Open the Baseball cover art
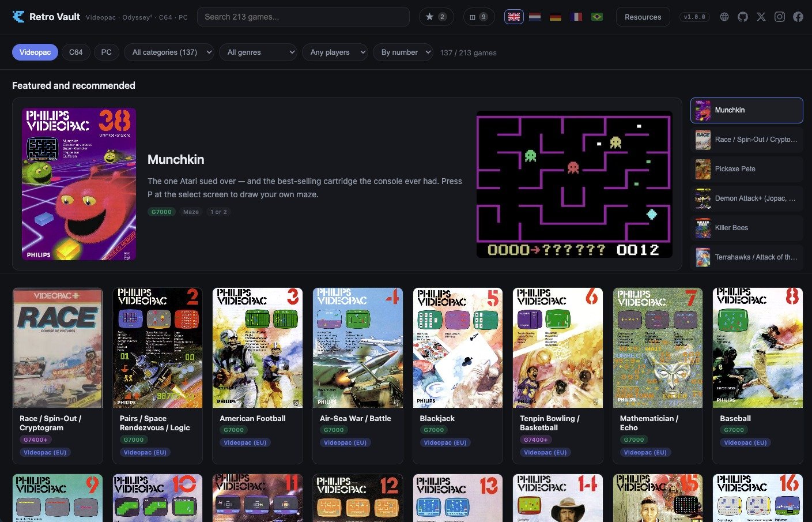This screenshot has width=812, height=522. [758, 348]
